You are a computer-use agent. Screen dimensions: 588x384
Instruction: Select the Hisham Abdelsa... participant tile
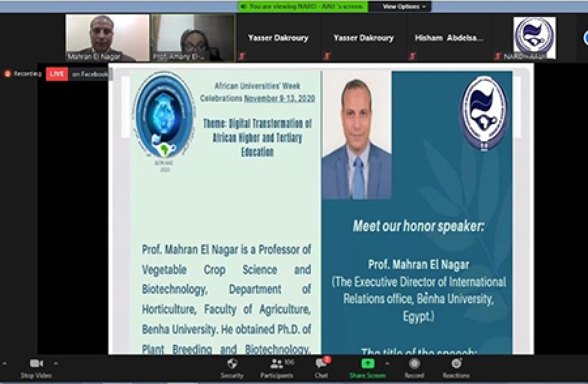[449, 38]
